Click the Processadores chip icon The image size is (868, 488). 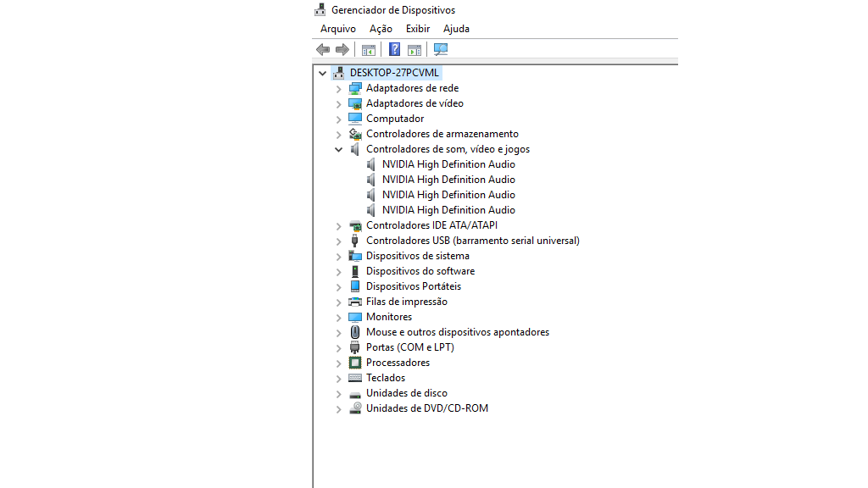click(355, 363)
